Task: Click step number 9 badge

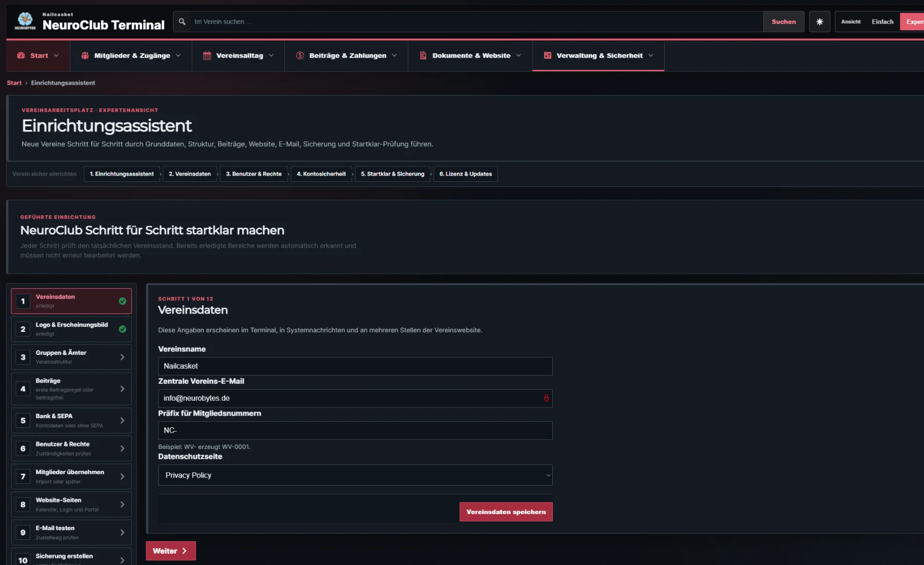Action: click(23, 533)
